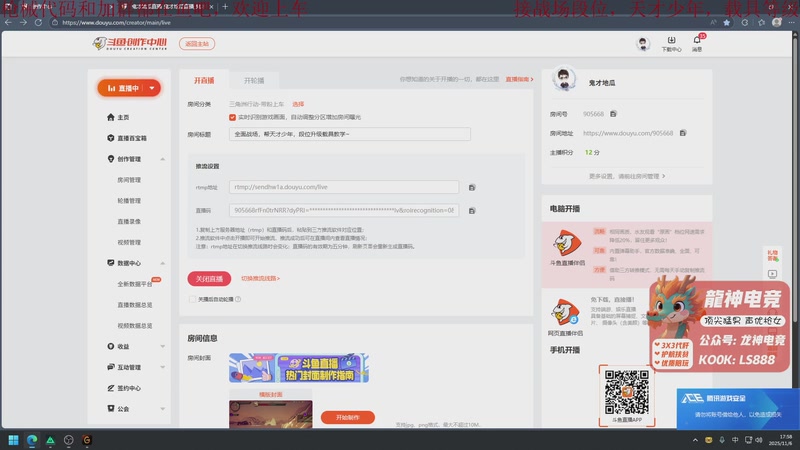Show hidden system tray icons
Viewport: 800px width, 450px height.
click(695, 440)
